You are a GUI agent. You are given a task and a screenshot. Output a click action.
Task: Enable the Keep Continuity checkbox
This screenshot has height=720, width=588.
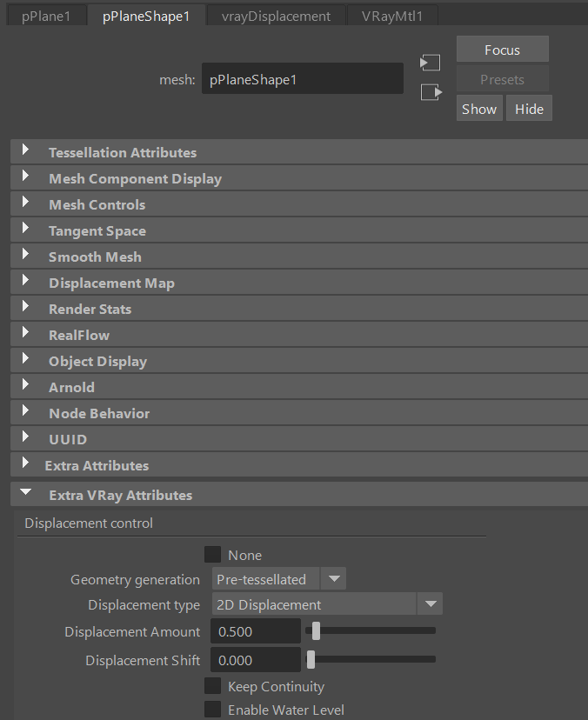click(x=212, y=686)
